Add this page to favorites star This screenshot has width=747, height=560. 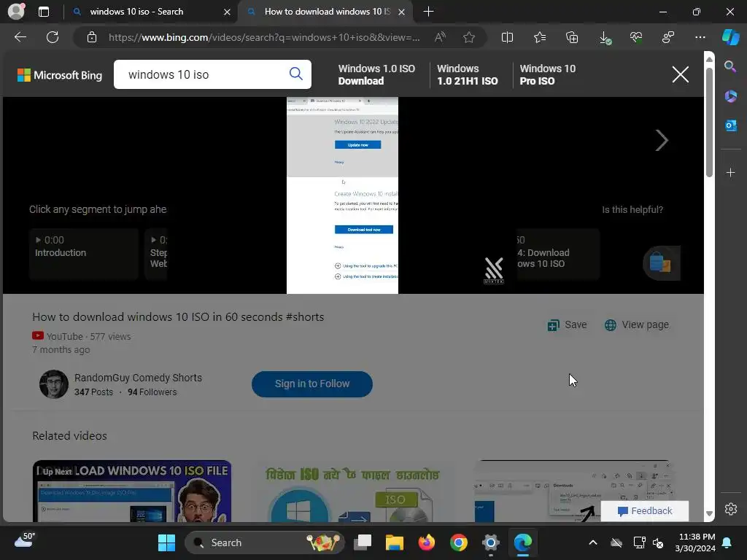[x=469, y=37]
